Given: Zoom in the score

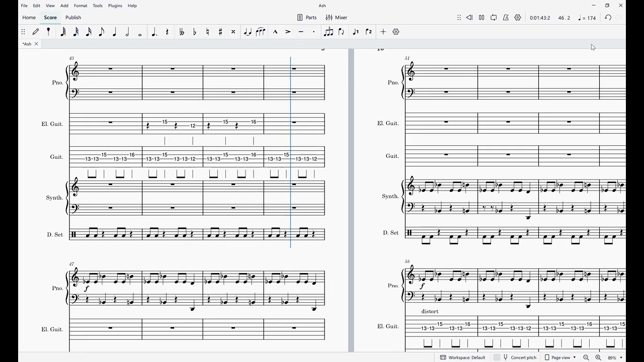Looking at the screenshot, I should point(598,357).
